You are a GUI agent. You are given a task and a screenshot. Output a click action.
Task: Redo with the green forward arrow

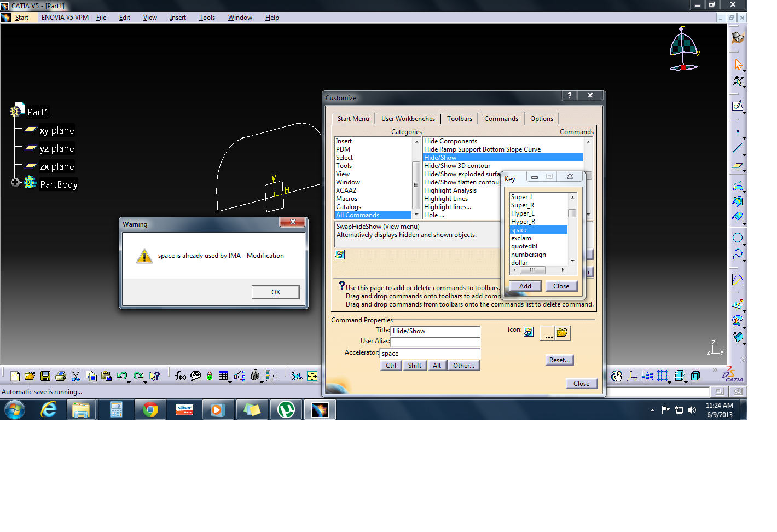pyautogui.click(x=138, y=375)
